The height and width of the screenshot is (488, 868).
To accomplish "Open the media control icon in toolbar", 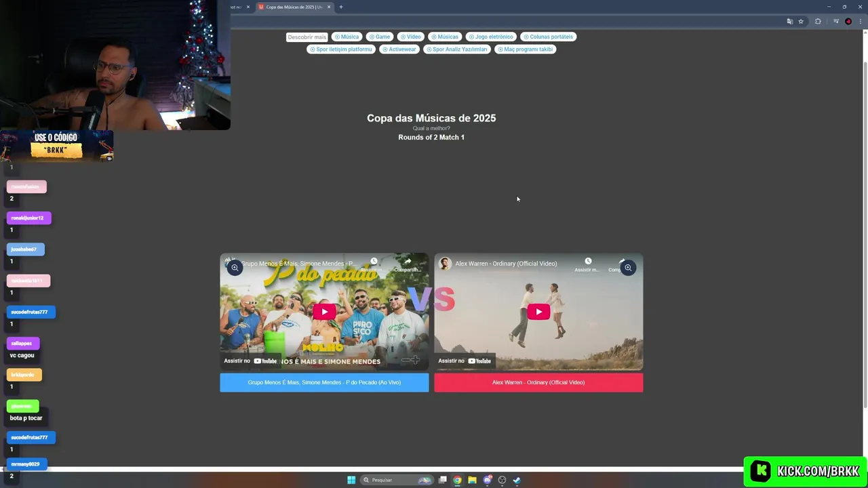I will pos(836,22).
